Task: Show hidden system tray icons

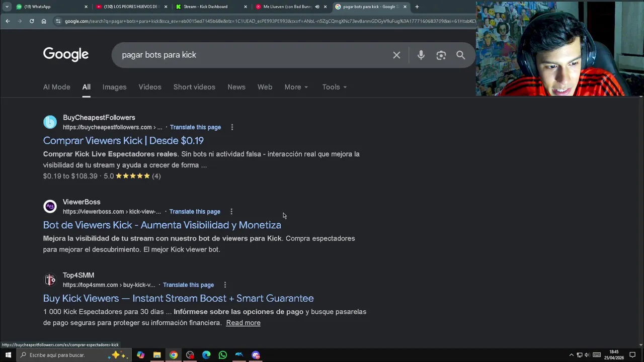Action: pos(571,355)
